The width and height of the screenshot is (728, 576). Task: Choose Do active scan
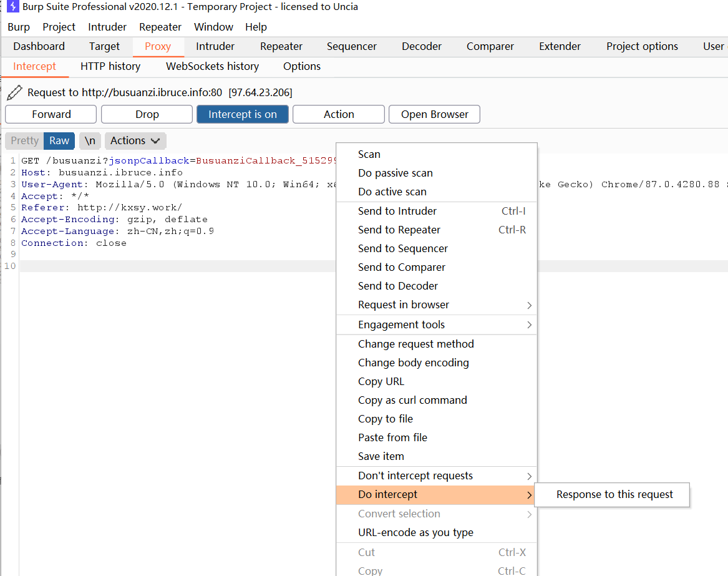437,192
